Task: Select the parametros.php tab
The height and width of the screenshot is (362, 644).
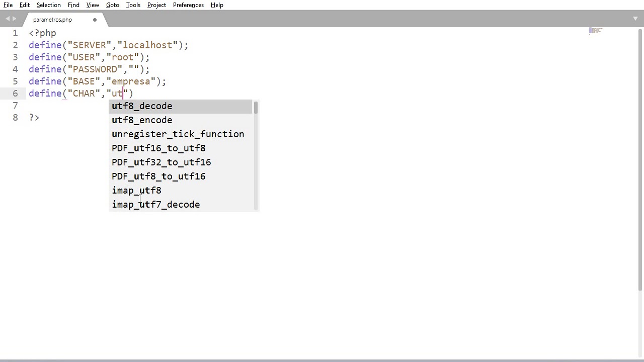Action: 52,20
